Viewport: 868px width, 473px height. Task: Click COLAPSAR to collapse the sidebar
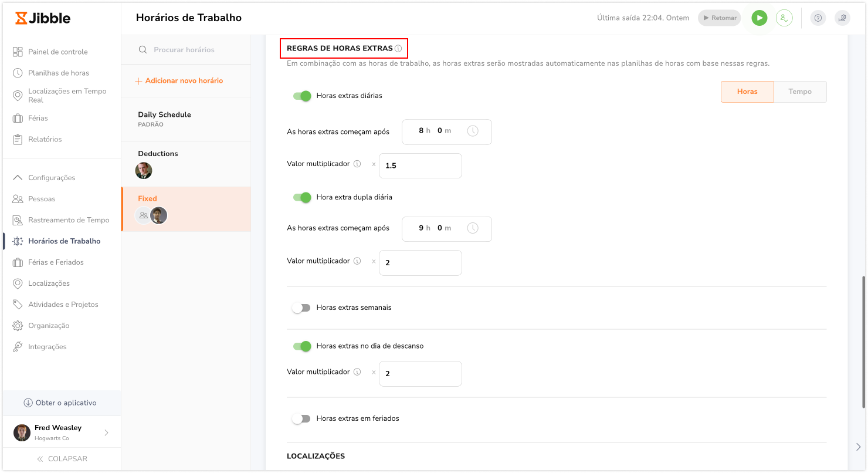pos(62,459)
